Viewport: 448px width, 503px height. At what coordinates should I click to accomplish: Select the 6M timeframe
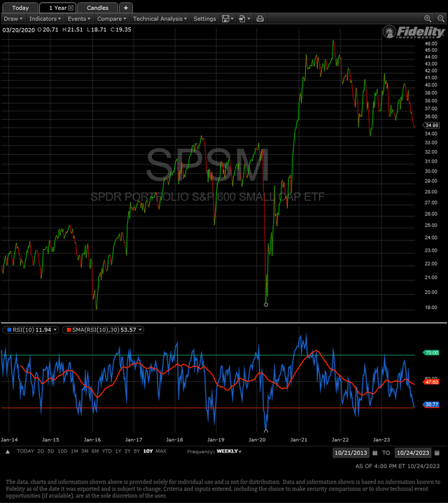[95, 451]
